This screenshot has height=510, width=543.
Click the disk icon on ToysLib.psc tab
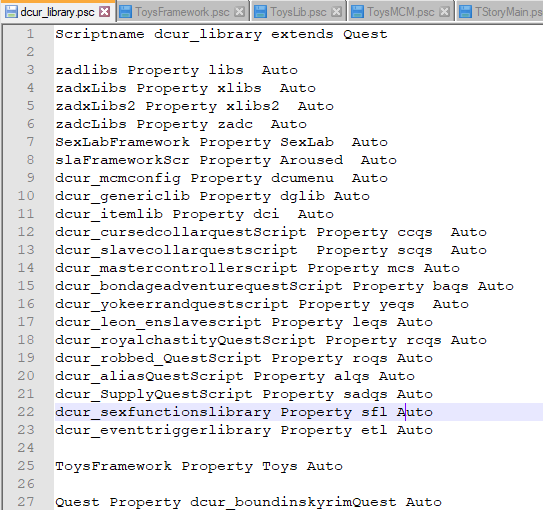pyautogui.click(x=260, y=12)
